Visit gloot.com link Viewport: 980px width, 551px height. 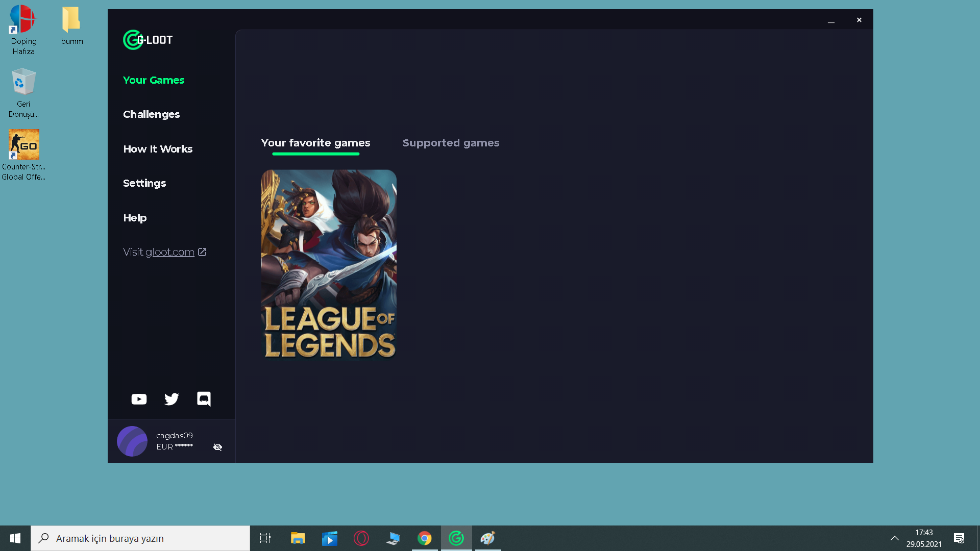pos(169,252)
